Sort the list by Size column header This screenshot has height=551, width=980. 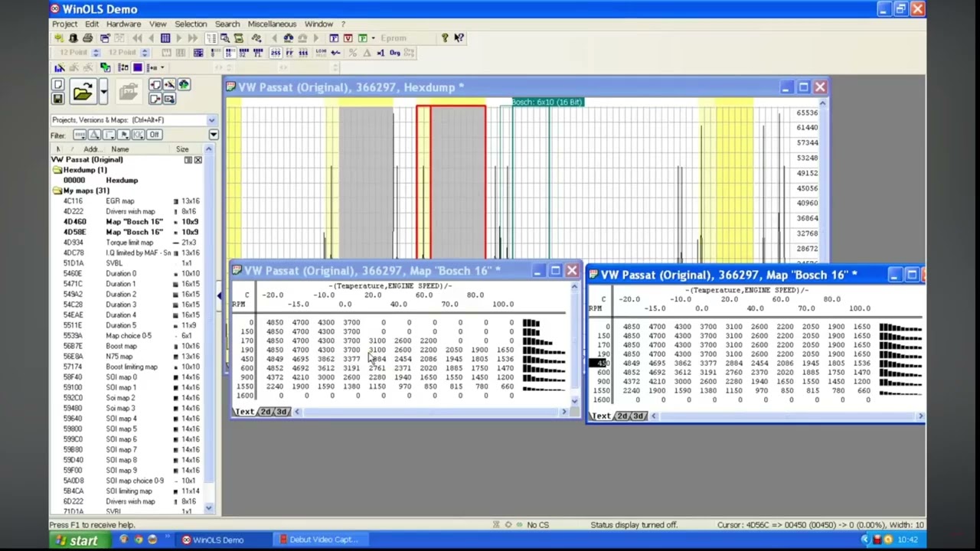(x=182, y=149)
